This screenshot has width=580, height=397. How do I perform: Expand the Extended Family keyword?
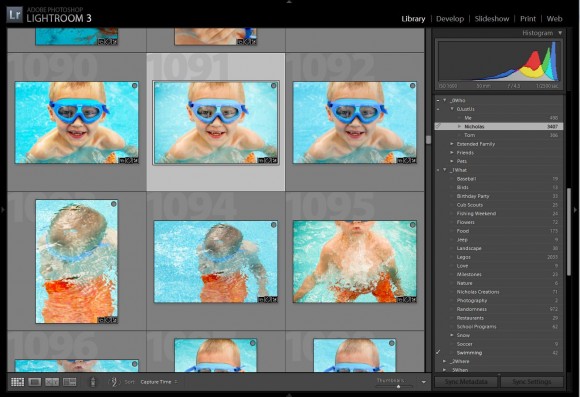(x=452, y=144)
